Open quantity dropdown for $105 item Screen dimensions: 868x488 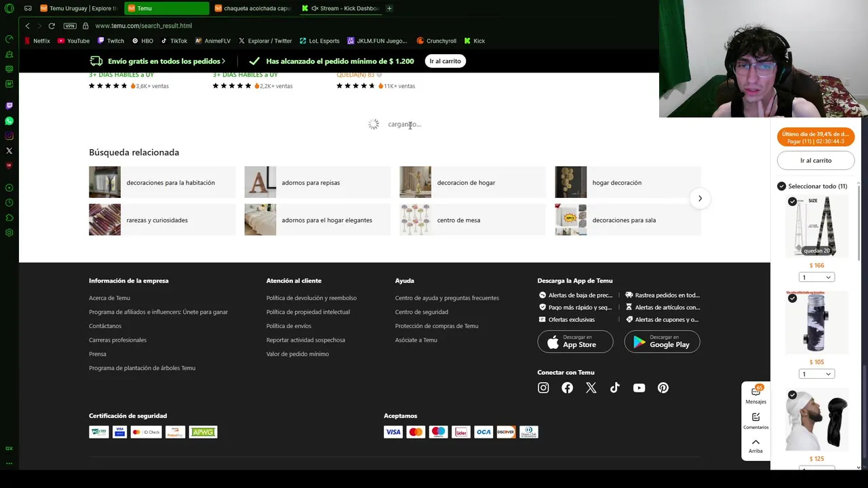[x=816, y=374]
